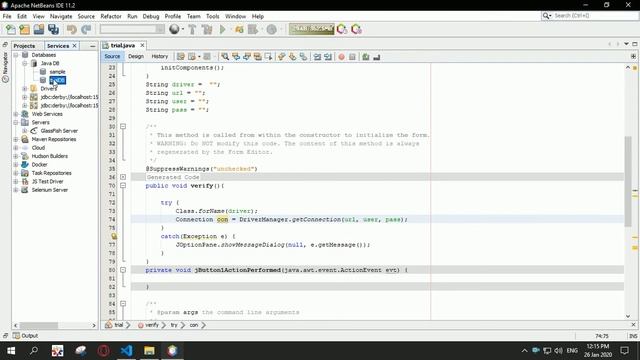Click the second profiler icon beside memory bar

point(356,29)
